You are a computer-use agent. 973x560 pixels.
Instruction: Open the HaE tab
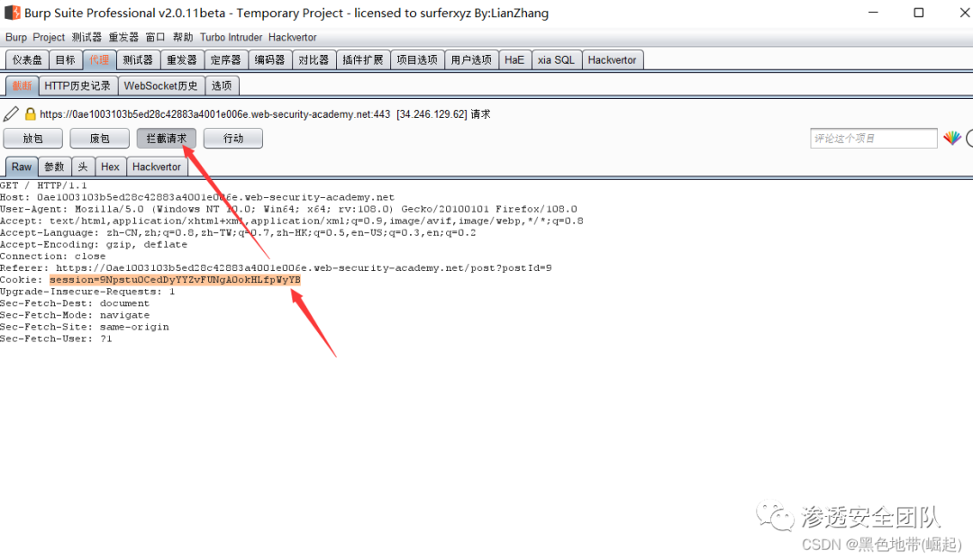[514, 60]
